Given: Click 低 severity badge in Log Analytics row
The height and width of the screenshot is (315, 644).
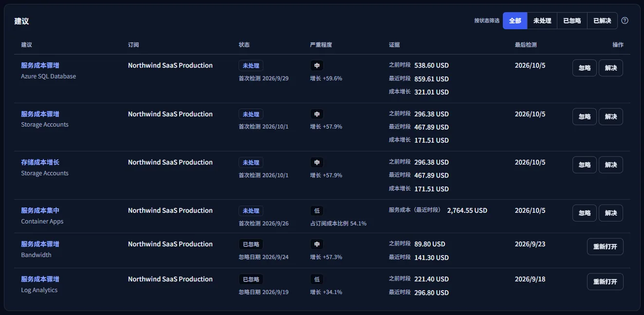Looking at the screenshot, I should (317, 279).
